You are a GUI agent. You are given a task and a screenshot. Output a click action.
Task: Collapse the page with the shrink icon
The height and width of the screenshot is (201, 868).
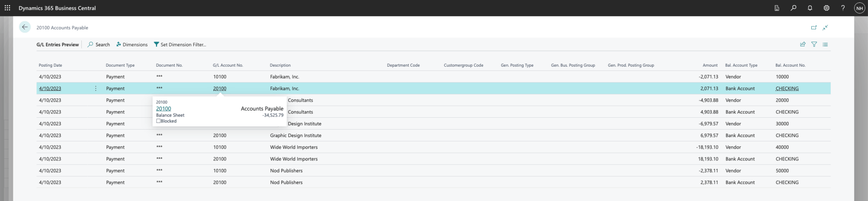pos(825,27)
